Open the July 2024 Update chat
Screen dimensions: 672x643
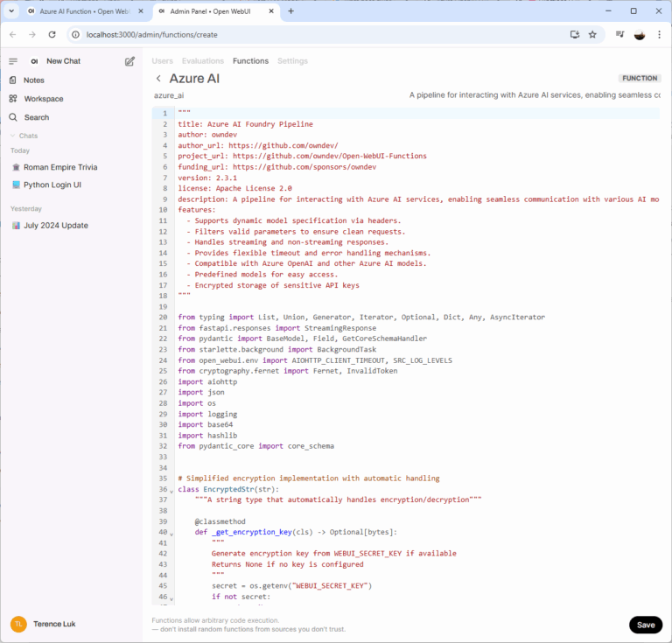[x=56, y=226]
